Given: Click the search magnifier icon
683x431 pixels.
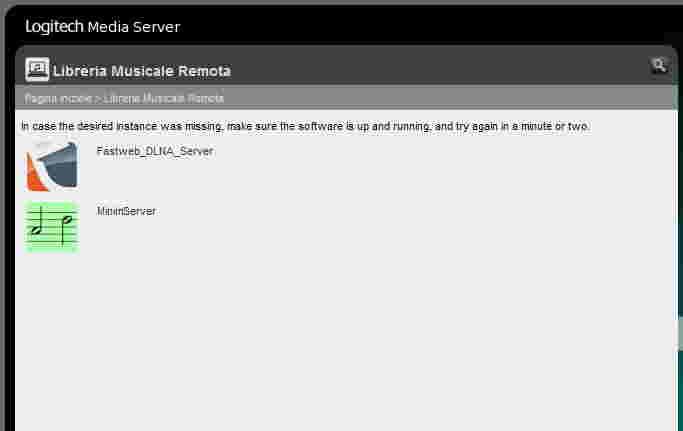Looking at the screenshot, I should [659, 65].
